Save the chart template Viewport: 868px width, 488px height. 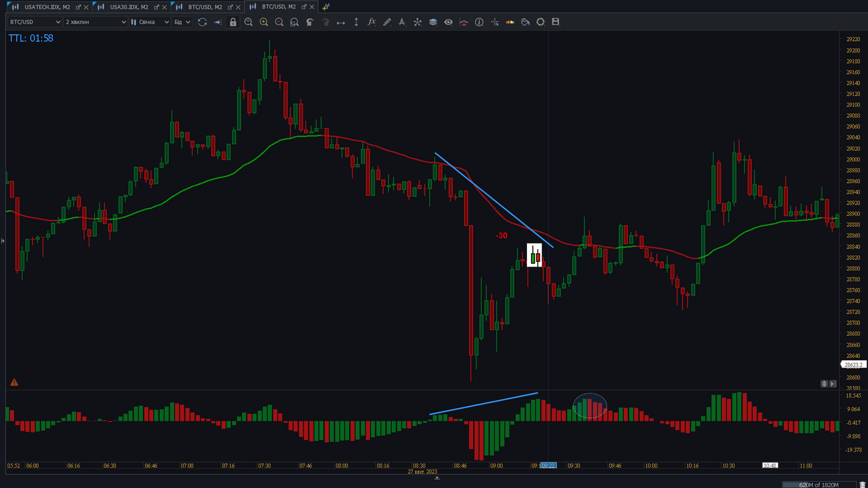click(556, 22)
